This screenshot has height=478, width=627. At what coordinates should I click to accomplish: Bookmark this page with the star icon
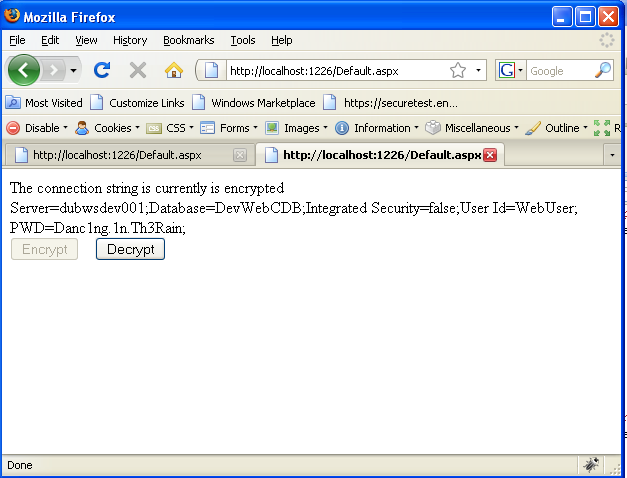coord(458,70)
